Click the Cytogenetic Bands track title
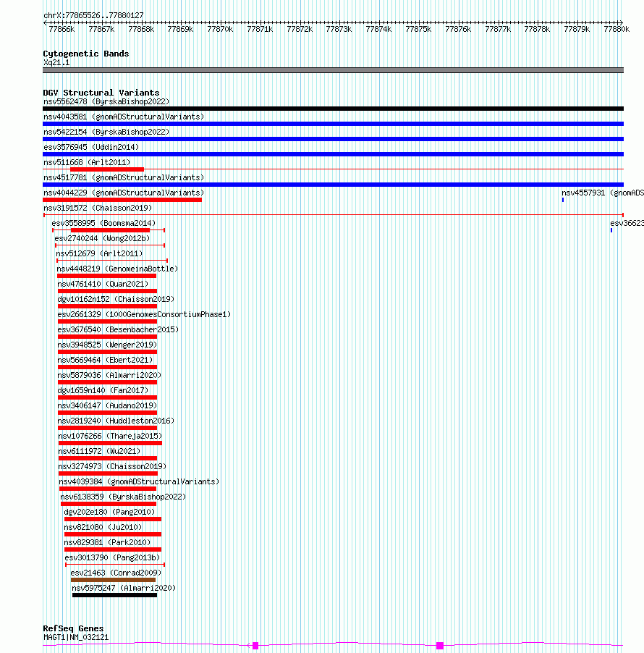 (x=86, y=54)
